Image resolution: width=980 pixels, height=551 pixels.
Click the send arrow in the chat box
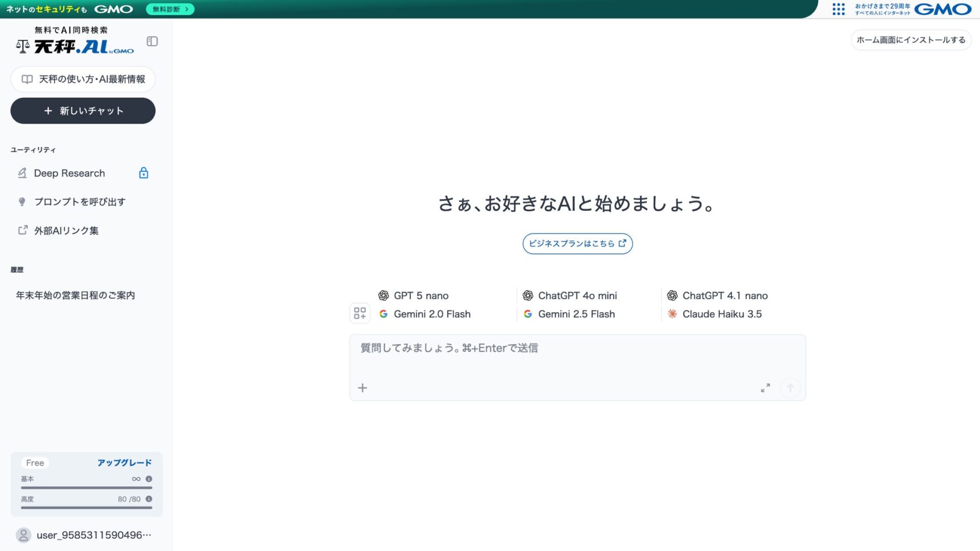[790, 388]
